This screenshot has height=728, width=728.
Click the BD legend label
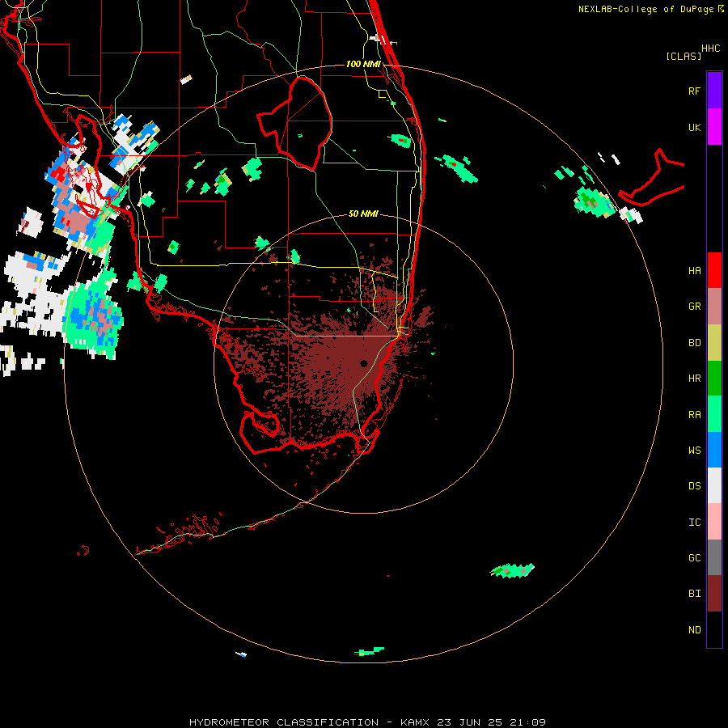pyautogui.click(x=694, y=343)
